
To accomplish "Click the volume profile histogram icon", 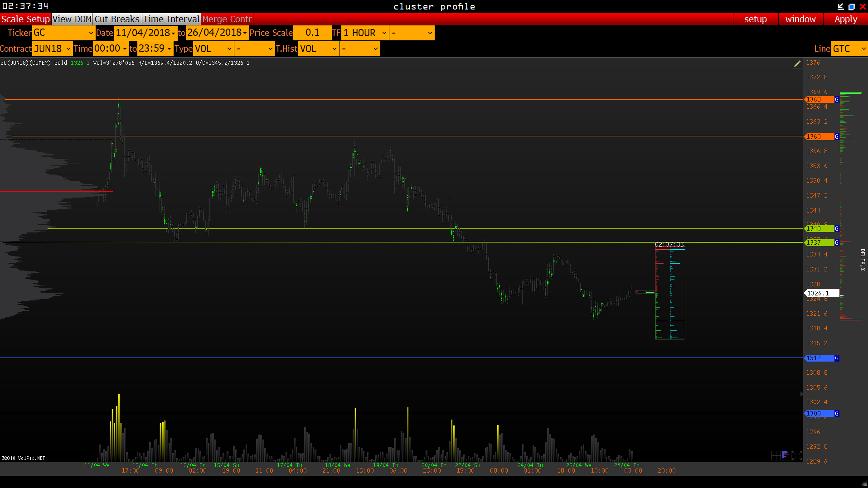I will pyautogui.click(x=786, y=455).
